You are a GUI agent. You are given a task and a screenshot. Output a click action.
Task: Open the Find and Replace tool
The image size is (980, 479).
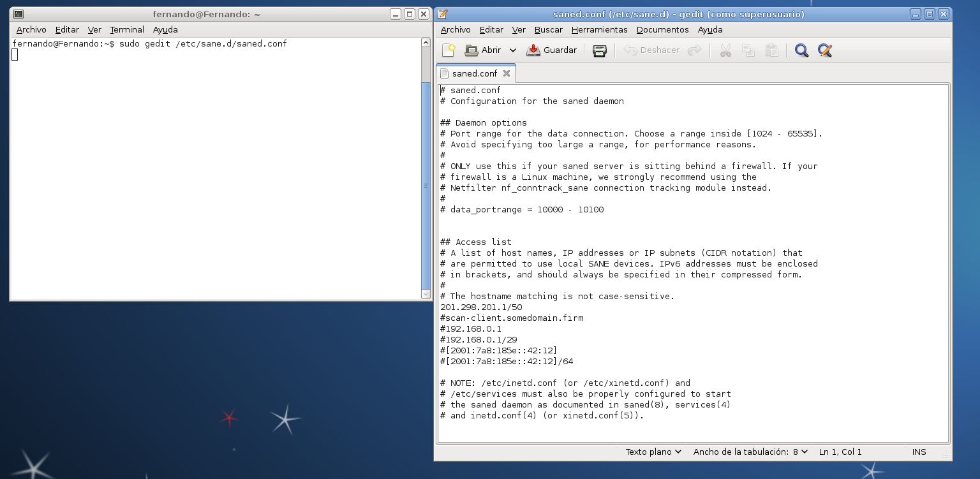[x=825, y=50]
